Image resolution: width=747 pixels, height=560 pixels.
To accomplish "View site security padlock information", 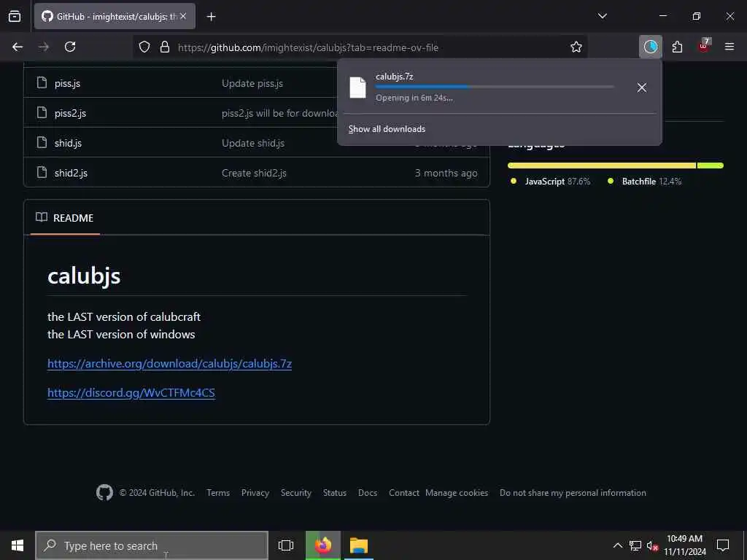I will tap(165, 47).
